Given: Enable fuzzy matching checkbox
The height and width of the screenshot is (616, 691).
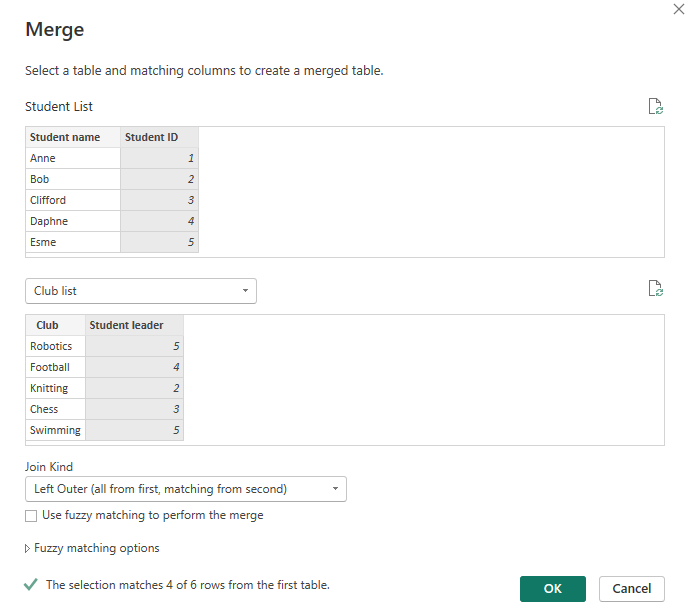Looking at the screenshot, I should pos(31,516).
